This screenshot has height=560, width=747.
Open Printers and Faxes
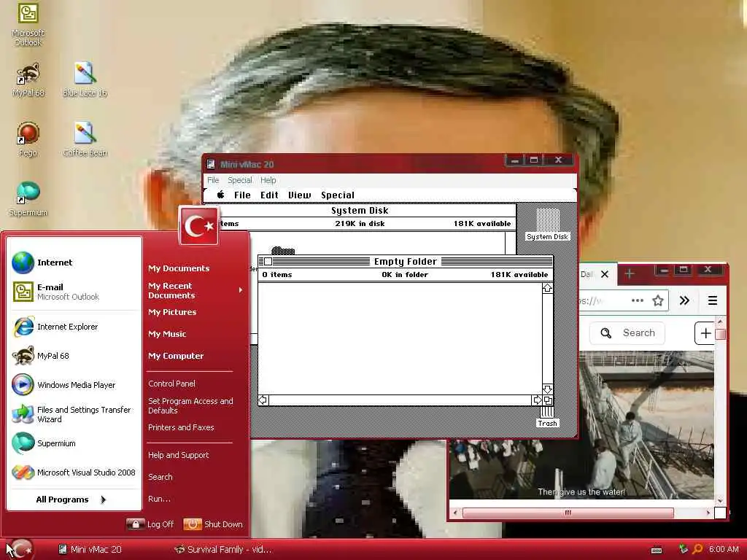pos(181,427)
